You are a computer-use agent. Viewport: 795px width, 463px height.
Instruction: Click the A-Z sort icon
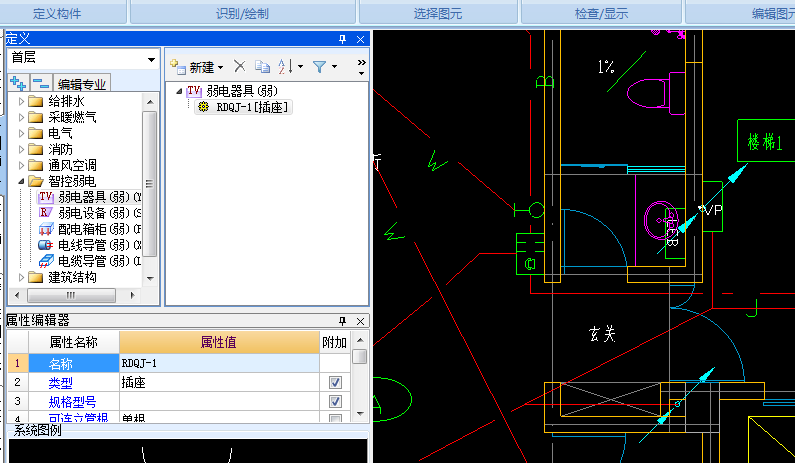[285, 66]
